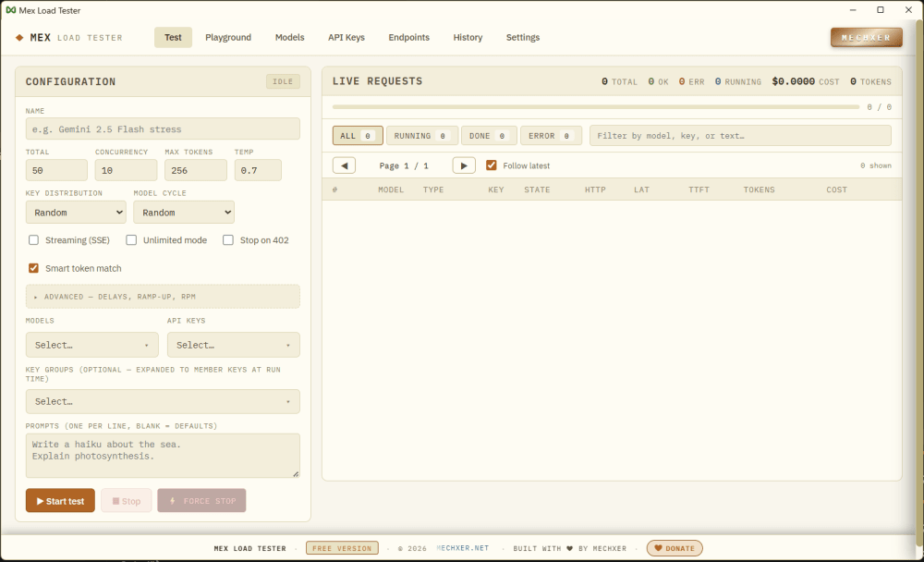Click the STATE column header
This screenshot has height=562, width=924.
tap(537, 189)
